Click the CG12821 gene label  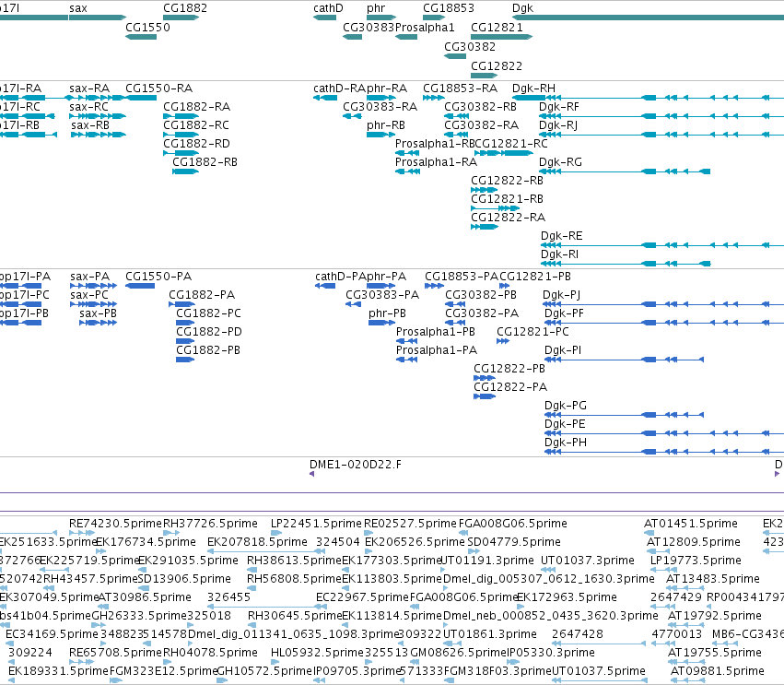[x=497, y=28]
